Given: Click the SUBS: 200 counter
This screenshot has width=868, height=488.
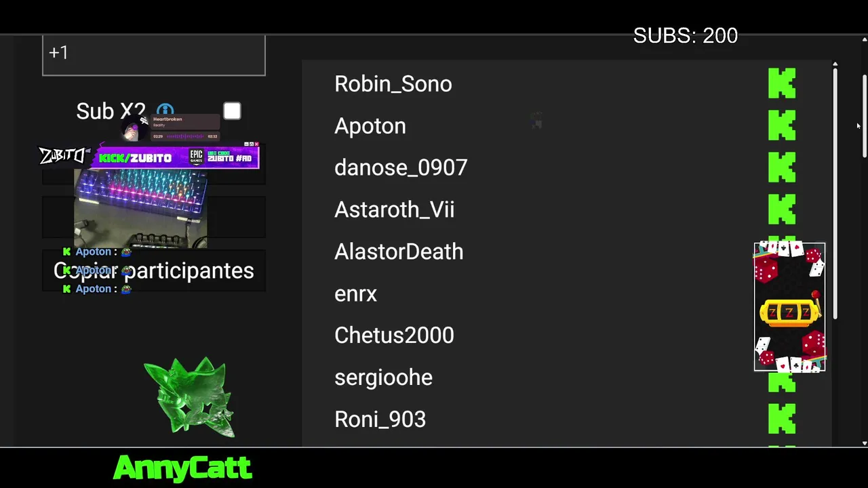Looking at the screenshot, I should [686, 36].
